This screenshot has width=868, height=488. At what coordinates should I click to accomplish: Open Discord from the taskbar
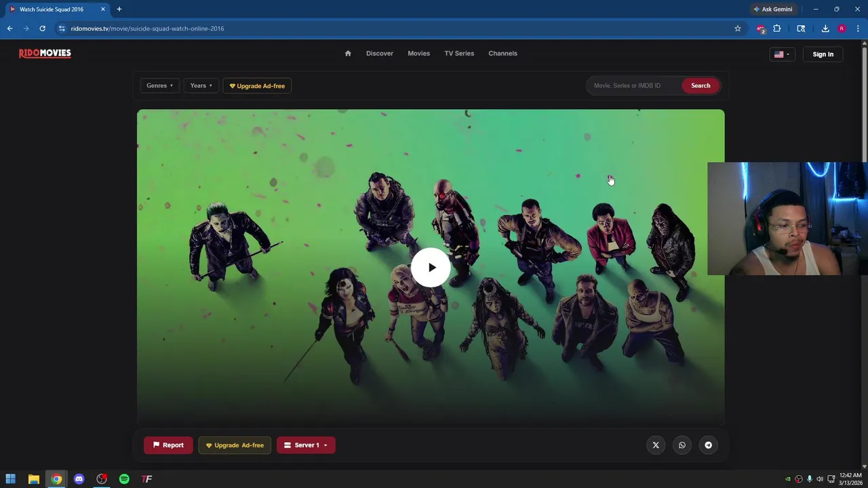click(x=79, y=479)
